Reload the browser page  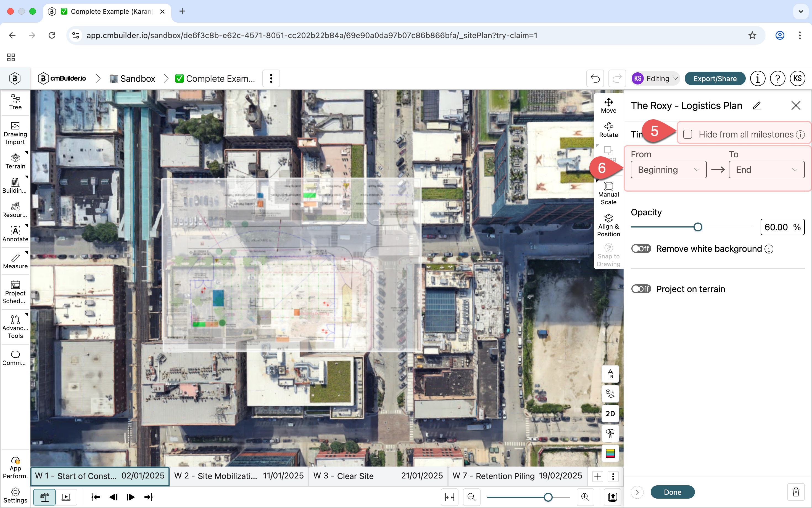pos(52,35)
